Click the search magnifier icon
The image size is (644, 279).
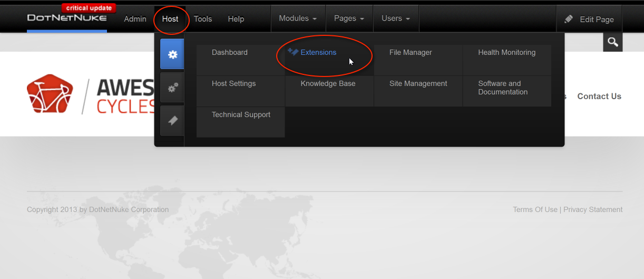[x=612, y=42]
